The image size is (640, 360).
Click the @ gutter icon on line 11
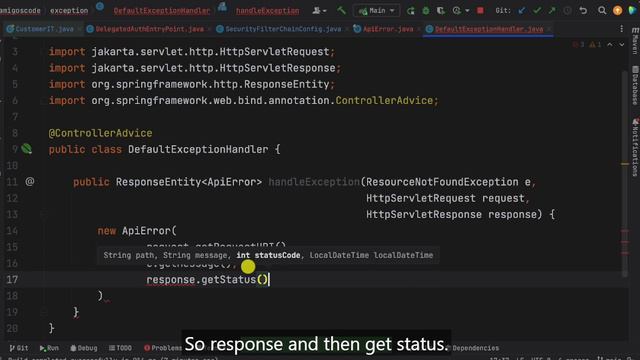coord(30,181)
